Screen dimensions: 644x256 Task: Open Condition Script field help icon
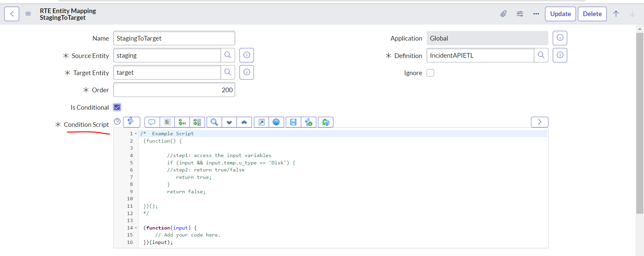tap(117, 121)
